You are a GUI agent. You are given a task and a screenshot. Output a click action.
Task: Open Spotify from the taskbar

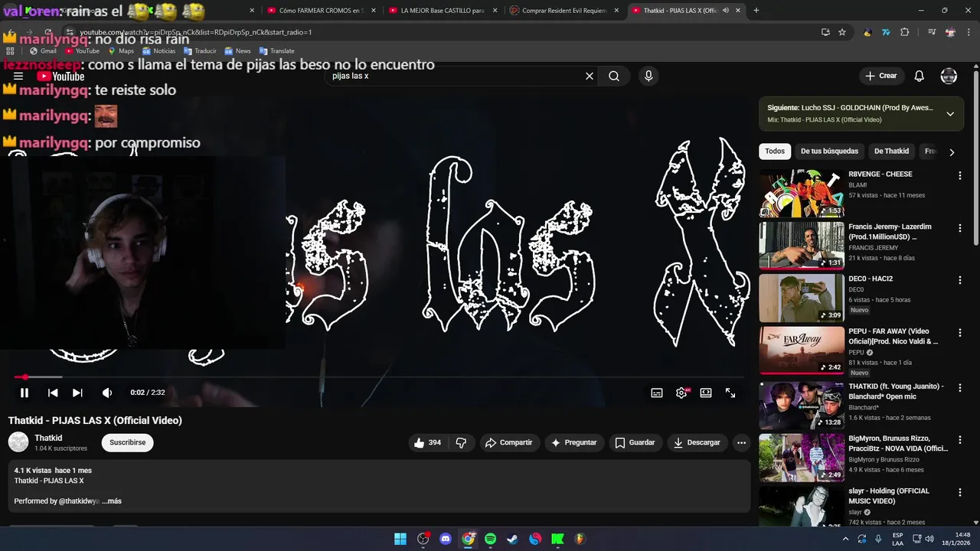[490, 539]
